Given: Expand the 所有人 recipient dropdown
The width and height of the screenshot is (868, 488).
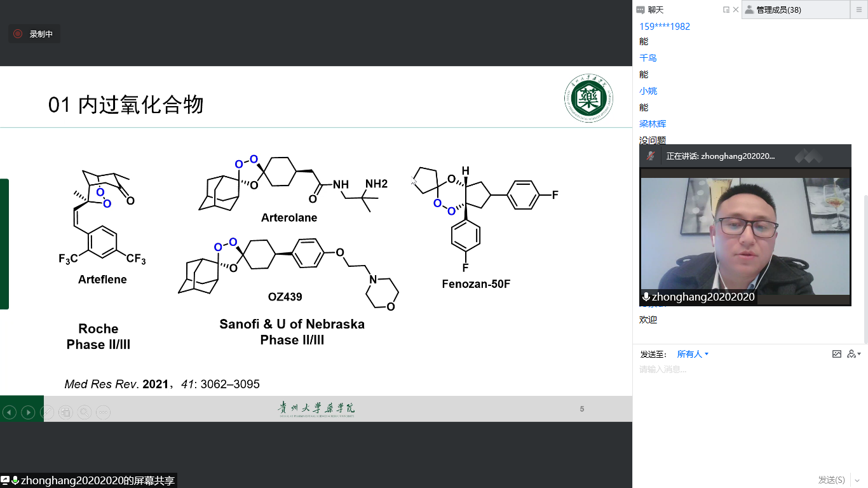Looking at the screenshot, I should [x=693, y=354].
